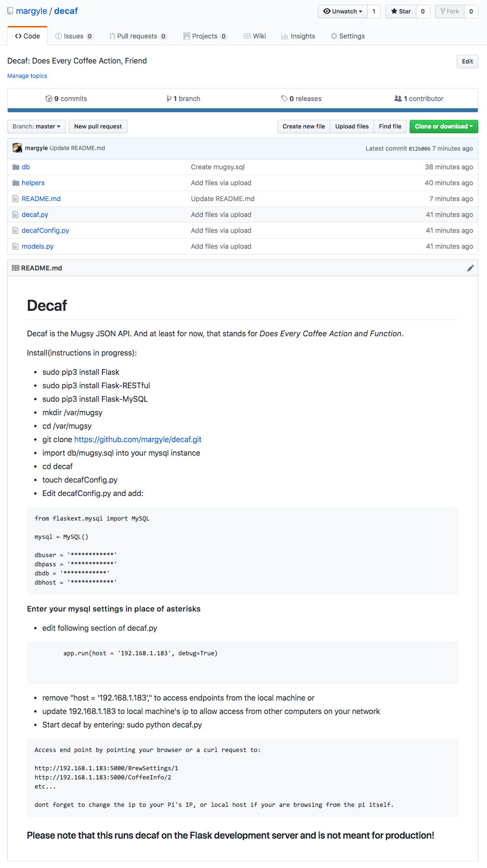Click the Fork button
This screenshot has height=868, width=487.
tap(450, 12)
